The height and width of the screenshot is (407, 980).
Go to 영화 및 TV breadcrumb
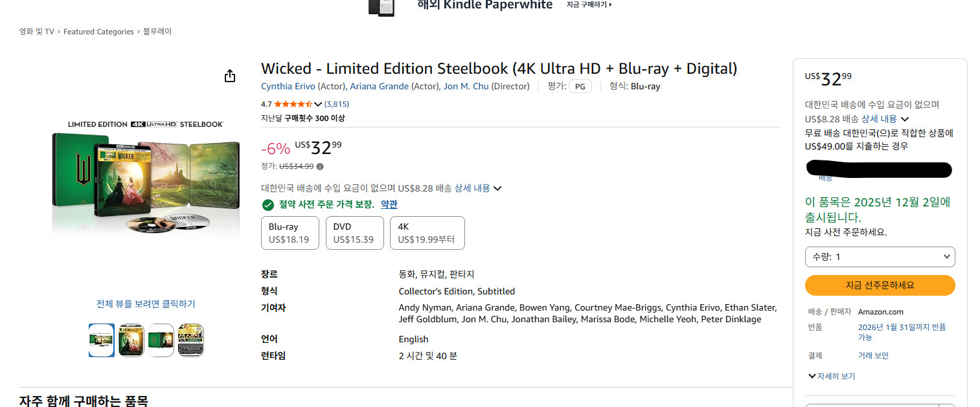click(x=36, y=32)
